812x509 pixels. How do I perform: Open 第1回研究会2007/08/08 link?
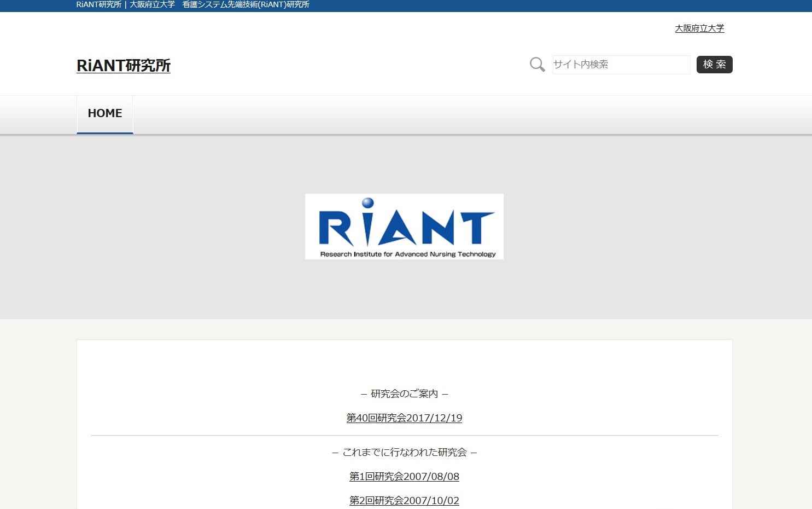pyautogui.click(x=404, y=477)
